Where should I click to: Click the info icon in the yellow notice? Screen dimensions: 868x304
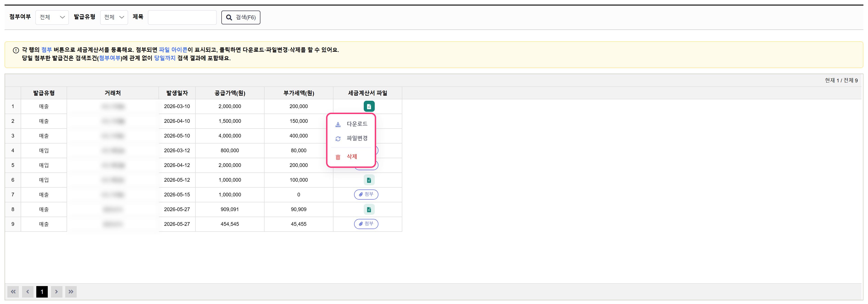coord(16,50)
